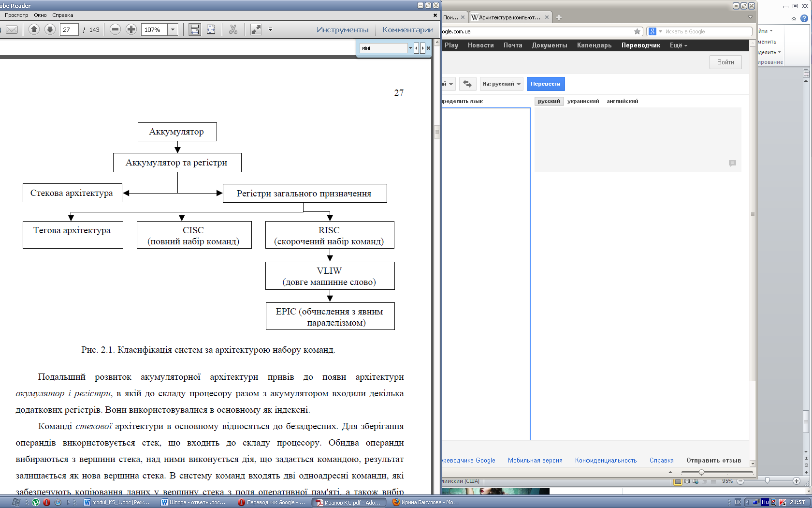
Task: Open the zoom level dropdown arrow
Action: (x=173, y=30)
